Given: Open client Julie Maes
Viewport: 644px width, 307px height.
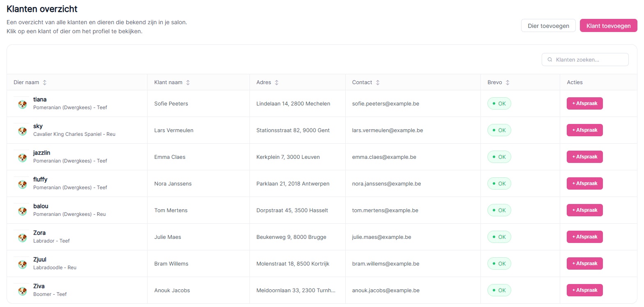Looking at the screenshot, I should [168, 237].
